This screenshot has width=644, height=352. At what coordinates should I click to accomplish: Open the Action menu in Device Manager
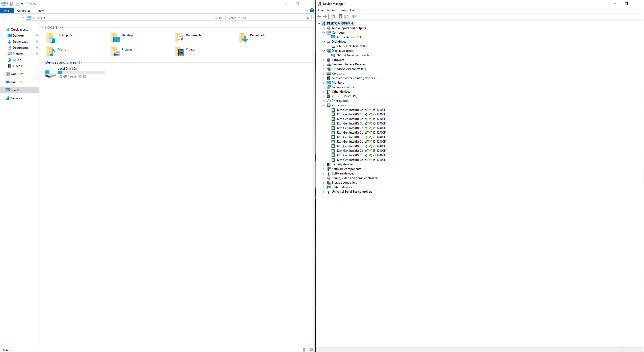point(331,10)
